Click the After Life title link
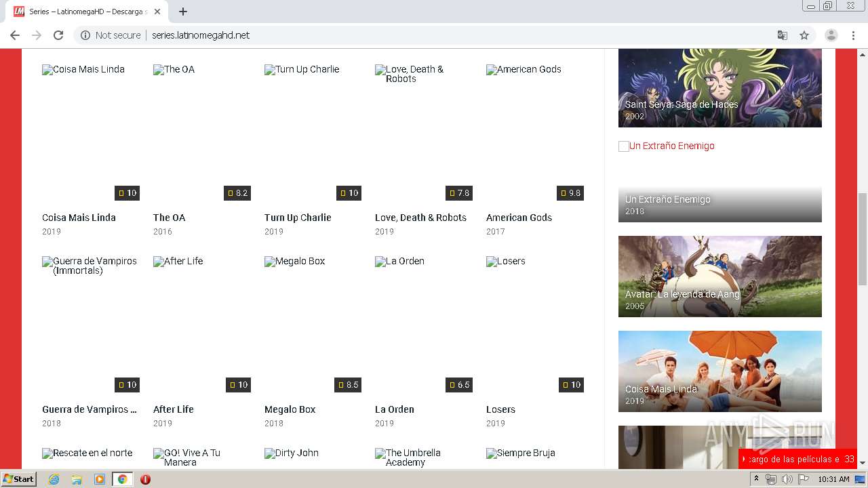The height and width of the screenshot is (488, 868). (x=174, y=409)
